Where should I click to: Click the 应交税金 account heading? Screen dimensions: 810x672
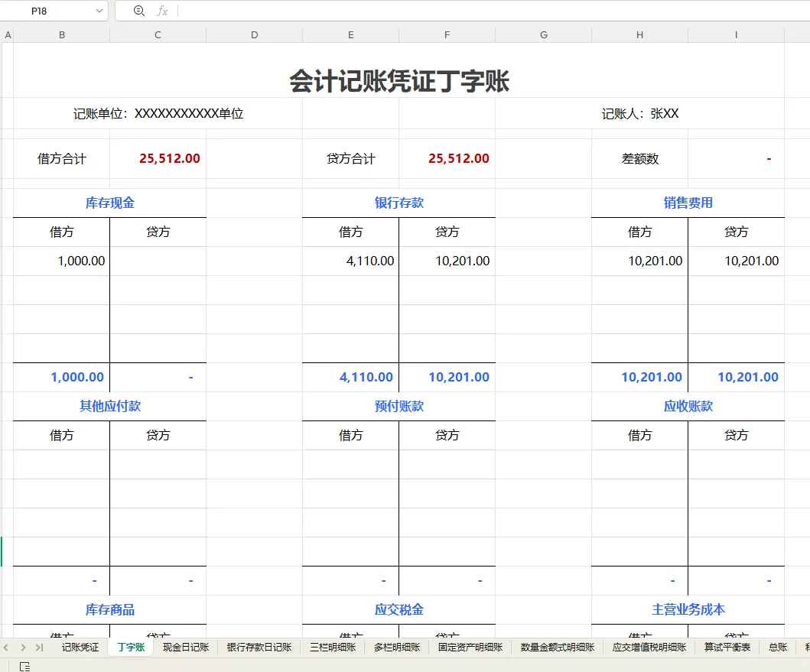click(x=398, y=609)
